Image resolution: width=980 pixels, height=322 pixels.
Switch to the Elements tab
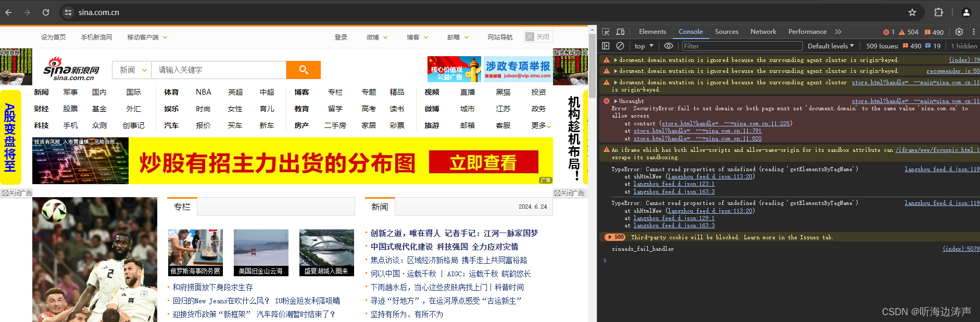point(652,32)
